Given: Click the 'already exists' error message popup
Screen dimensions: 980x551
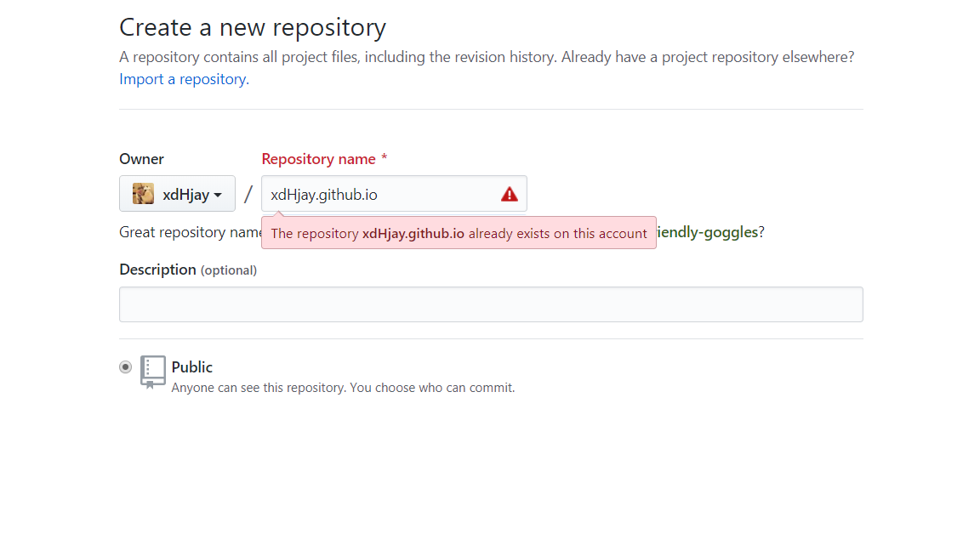Looking at the screenshot, I should coord(459,233).
